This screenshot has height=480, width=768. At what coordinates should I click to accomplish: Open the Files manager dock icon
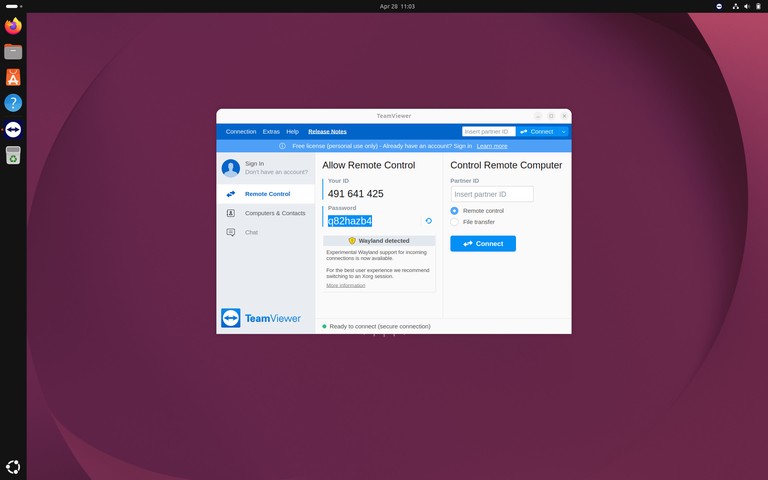click(x=13, y=51)
